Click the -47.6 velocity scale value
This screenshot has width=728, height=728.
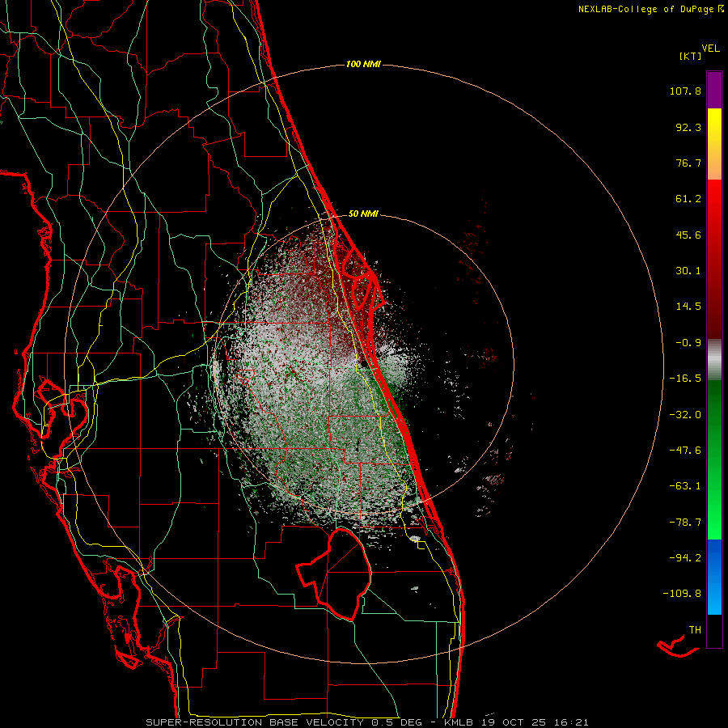685,451
